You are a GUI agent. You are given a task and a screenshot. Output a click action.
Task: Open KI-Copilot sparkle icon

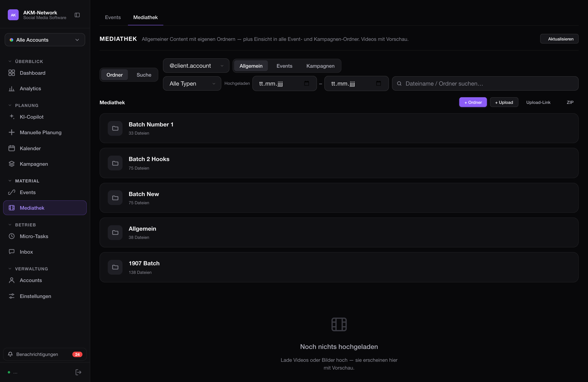tap(12, 117)
